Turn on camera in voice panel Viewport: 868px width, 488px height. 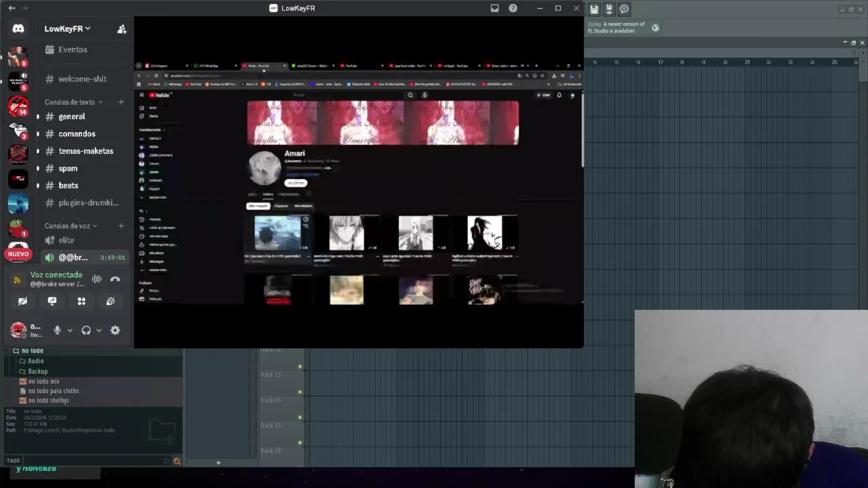click(x=22, y=301)
